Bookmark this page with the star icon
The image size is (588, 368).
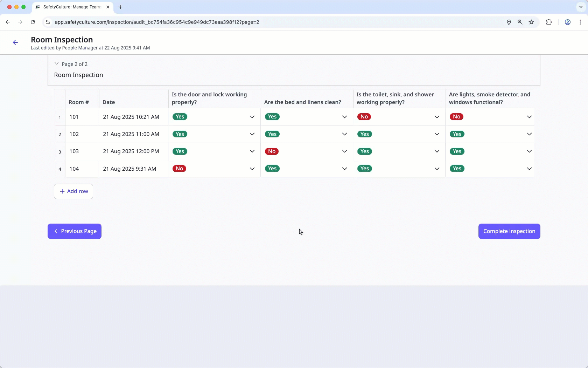point(531,22)
